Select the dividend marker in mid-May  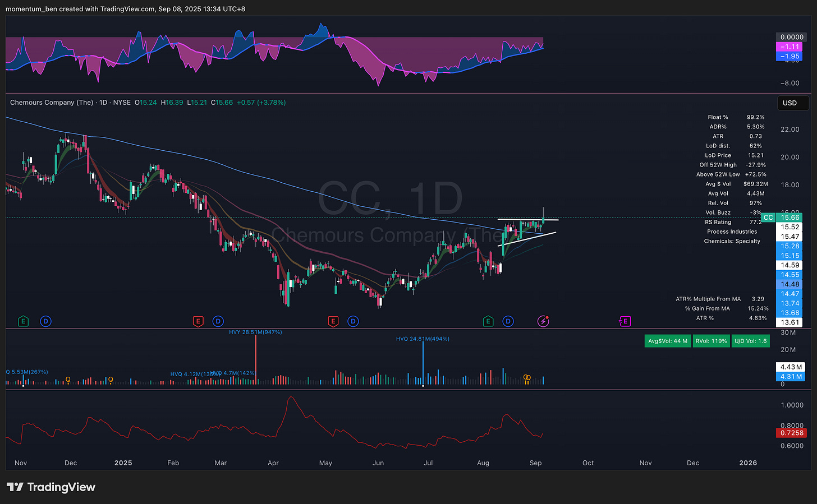click(353, 321)
